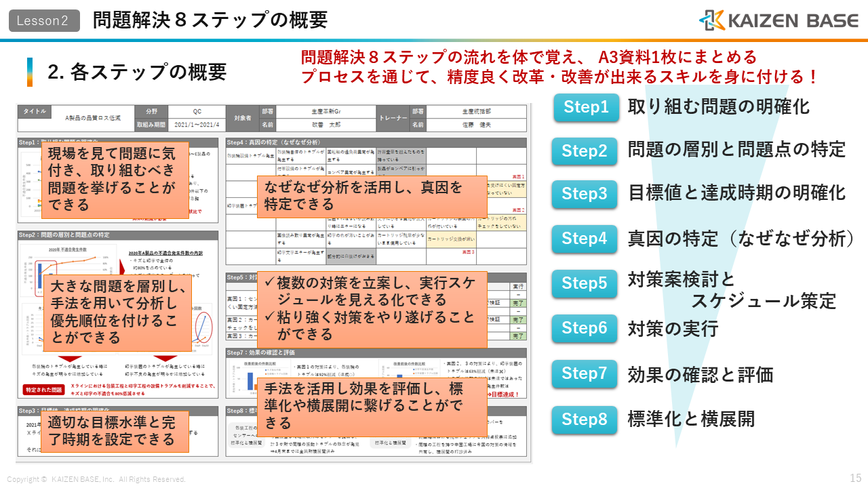
Task: Click the orange callout 大きな問題を層別し
Action: [x=117, y=312]
